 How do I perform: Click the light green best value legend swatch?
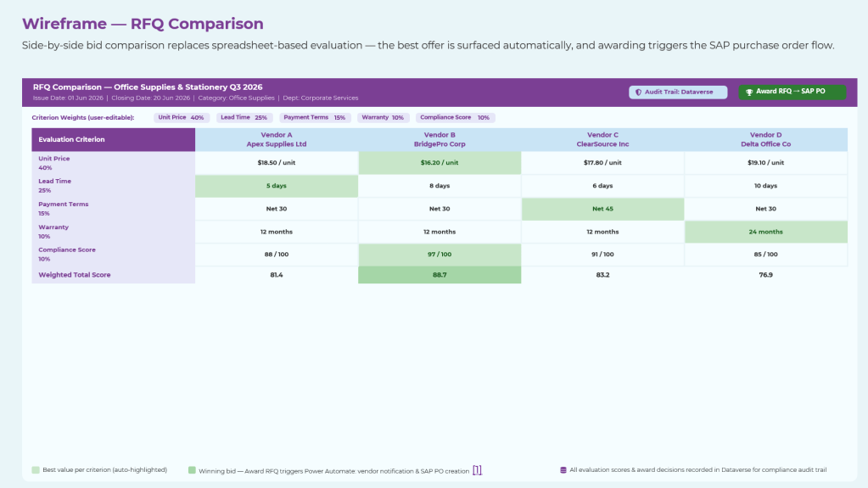coord(36,470)
